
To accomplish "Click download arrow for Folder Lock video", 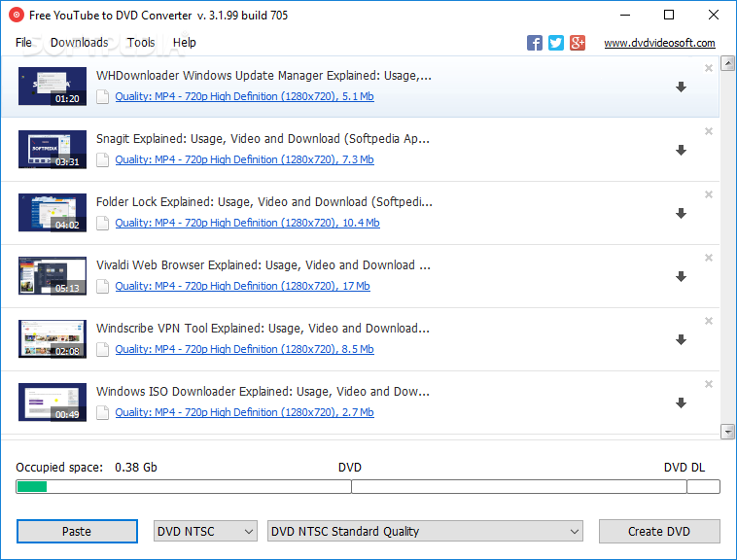I will click(681, 213).
